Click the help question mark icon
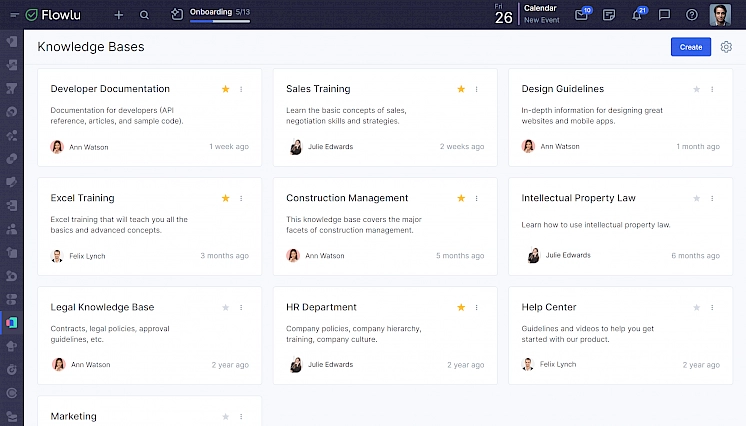 click(x=691, y=15)
